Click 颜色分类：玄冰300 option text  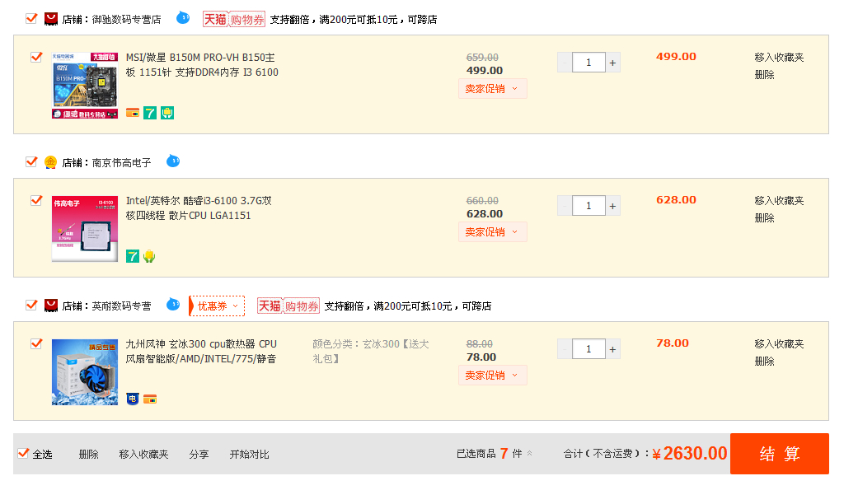371,351
